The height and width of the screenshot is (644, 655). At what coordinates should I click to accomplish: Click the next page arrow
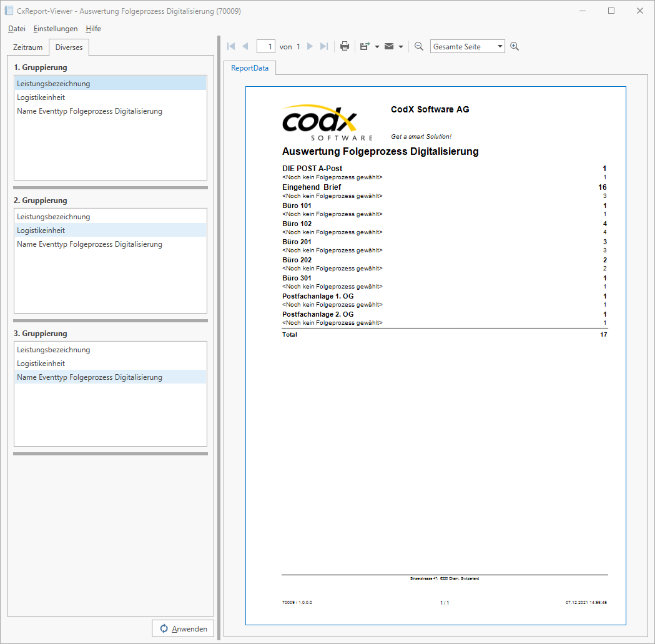pyautogui.click(x=310, y=46)
